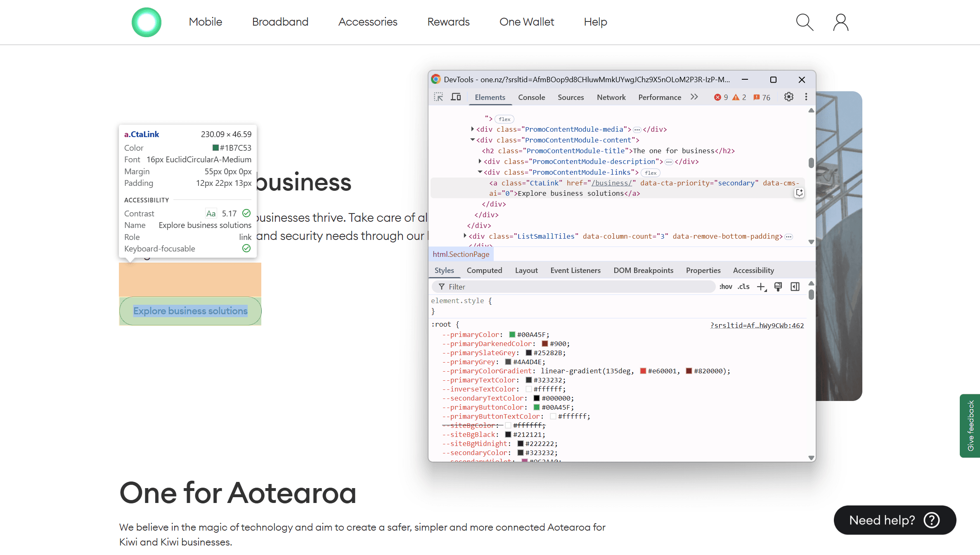
Task: Select the h2 PromoContentModule-title DOM node
Action: 608,151
